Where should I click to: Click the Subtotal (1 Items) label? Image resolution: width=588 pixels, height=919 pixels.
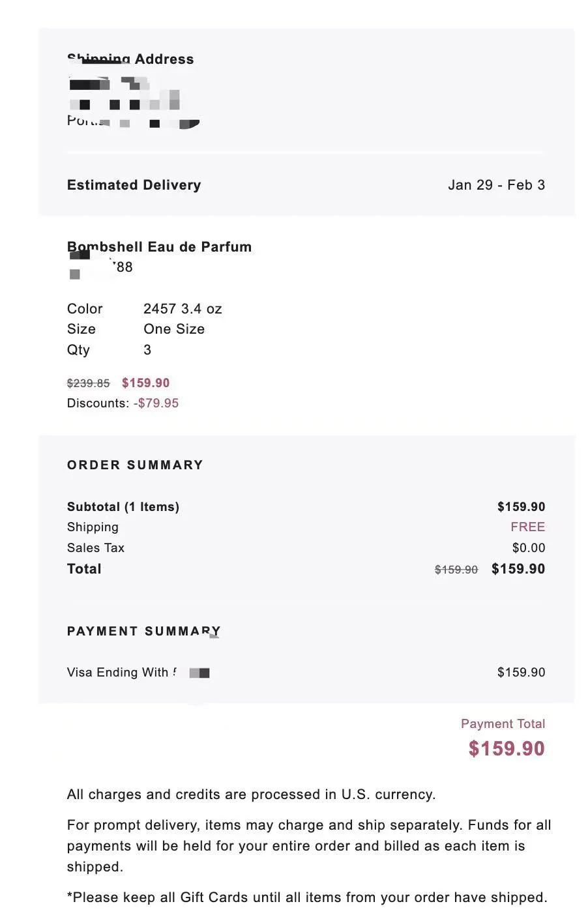pyautogui.click(x=123, y=507)
